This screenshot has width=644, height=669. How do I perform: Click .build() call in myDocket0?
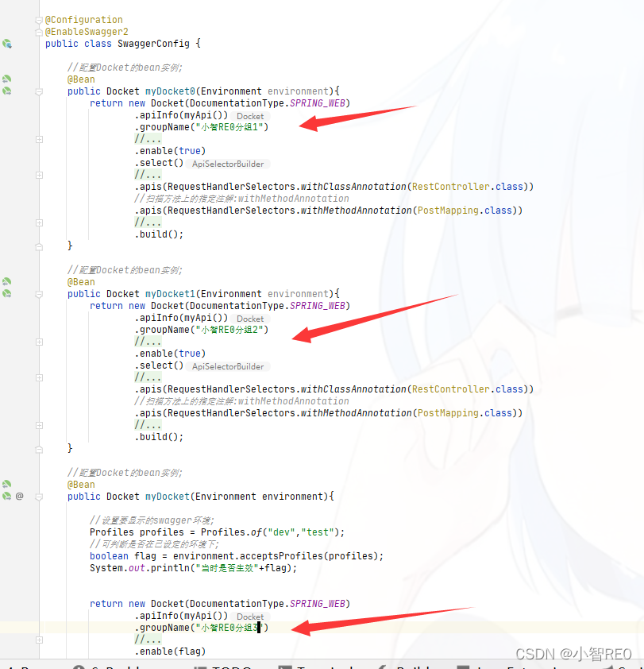click(x=159, y=234)
